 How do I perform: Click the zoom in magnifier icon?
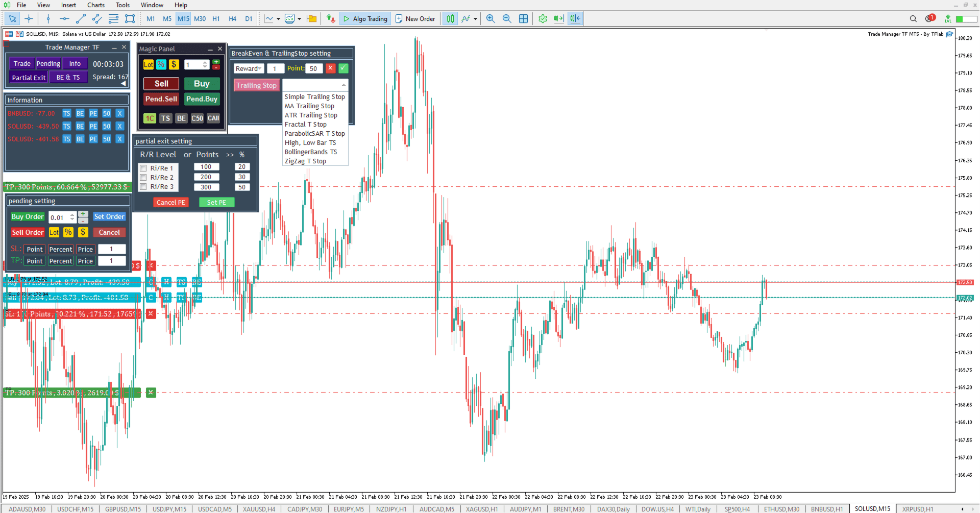[x=491, y=19]
